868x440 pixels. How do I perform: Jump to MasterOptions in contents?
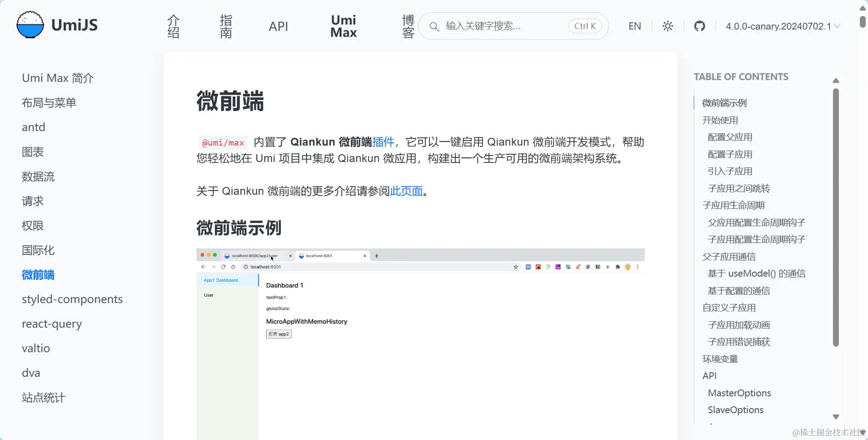pos(739,393)
